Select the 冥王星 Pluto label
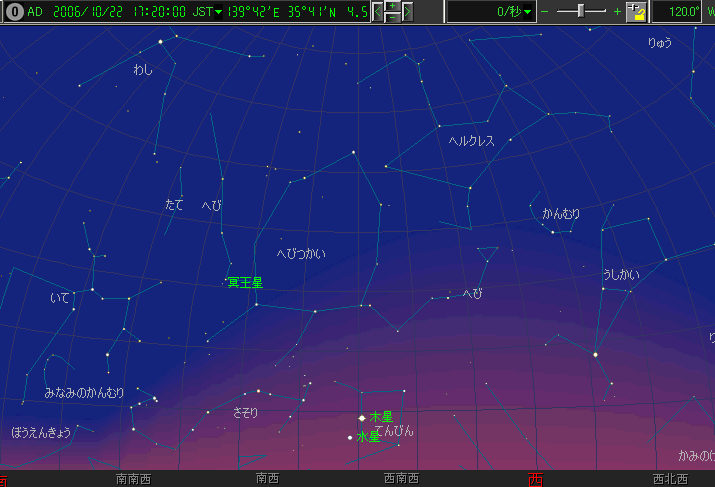This screenshot has height=487, width=715. [x=245, y=283]
